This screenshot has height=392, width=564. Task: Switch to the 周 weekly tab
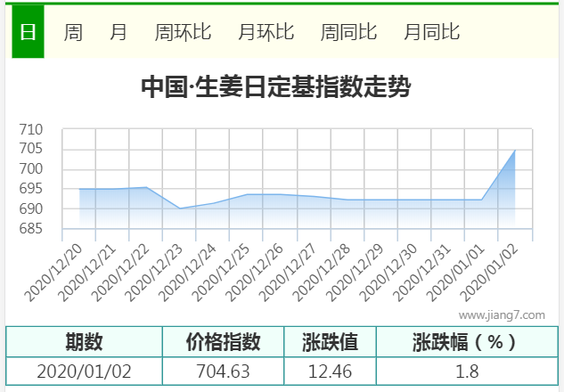73,32
